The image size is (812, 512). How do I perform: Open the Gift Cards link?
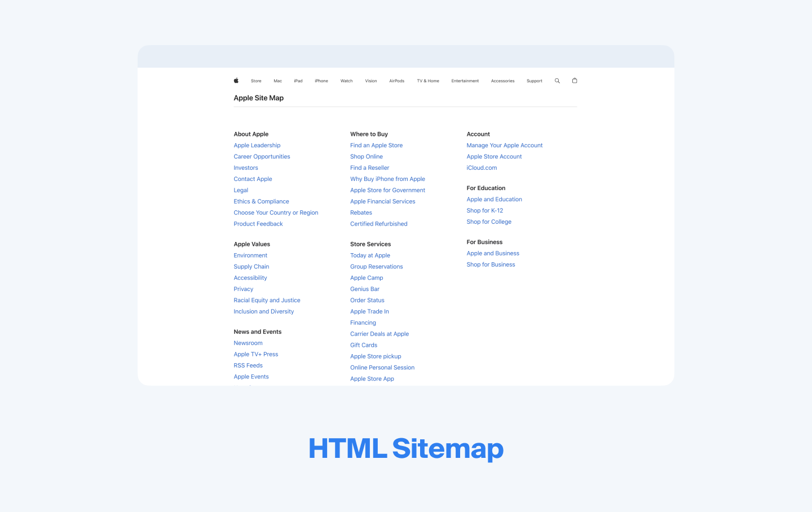click(x=364, y=345)
